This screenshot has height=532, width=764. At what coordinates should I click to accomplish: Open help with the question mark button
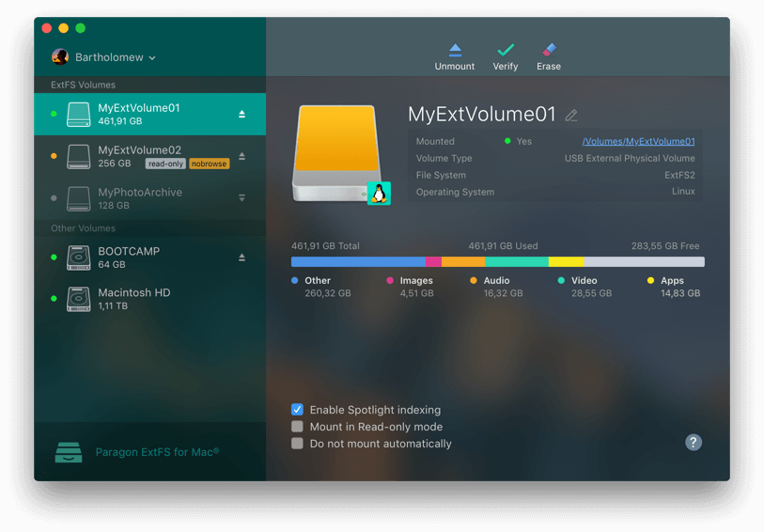[x=694, y=443]
